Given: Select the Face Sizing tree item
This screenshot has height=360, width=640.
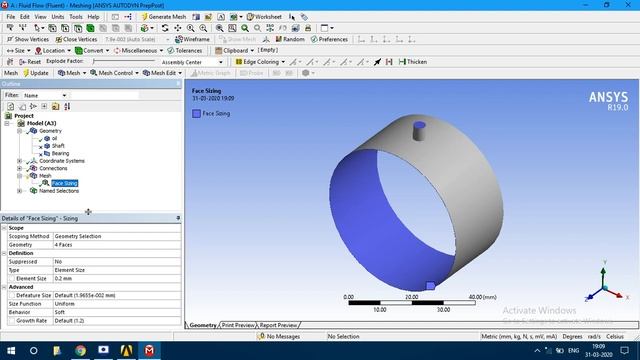Looking at the screenshot, I should pos(64,183).
